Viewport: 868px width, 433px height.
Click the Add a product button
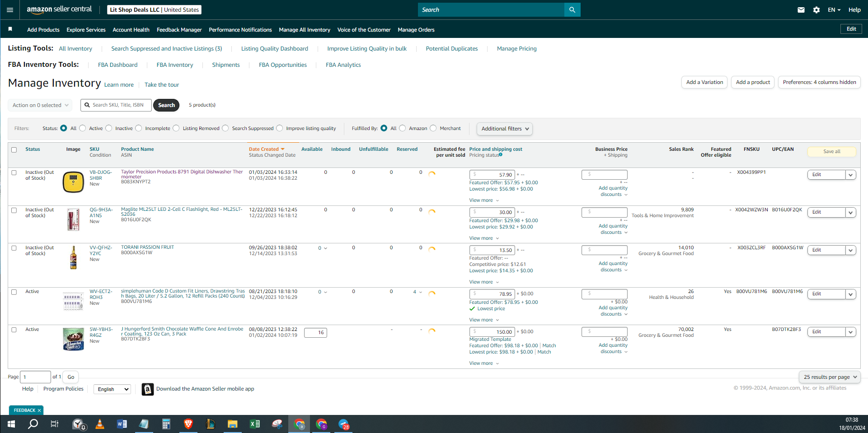[753, 82]
